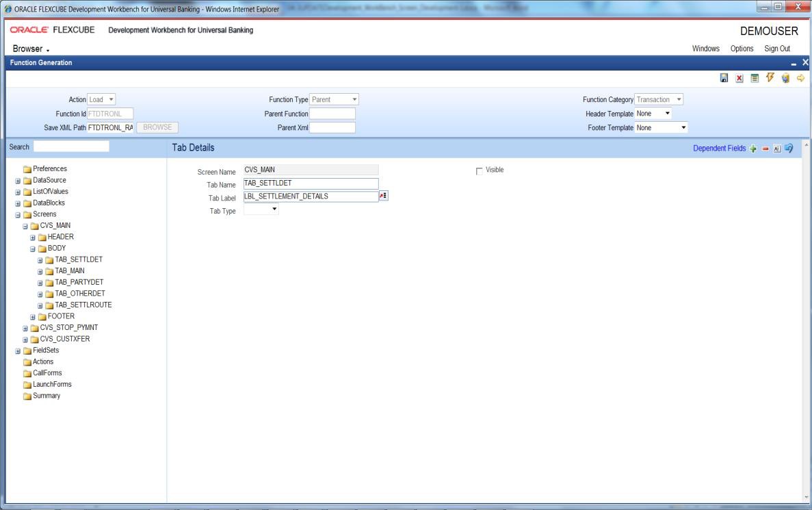Collapse the CVS_MAIN tree node
The image size is (812, 510).
click(x=25, y=227)
